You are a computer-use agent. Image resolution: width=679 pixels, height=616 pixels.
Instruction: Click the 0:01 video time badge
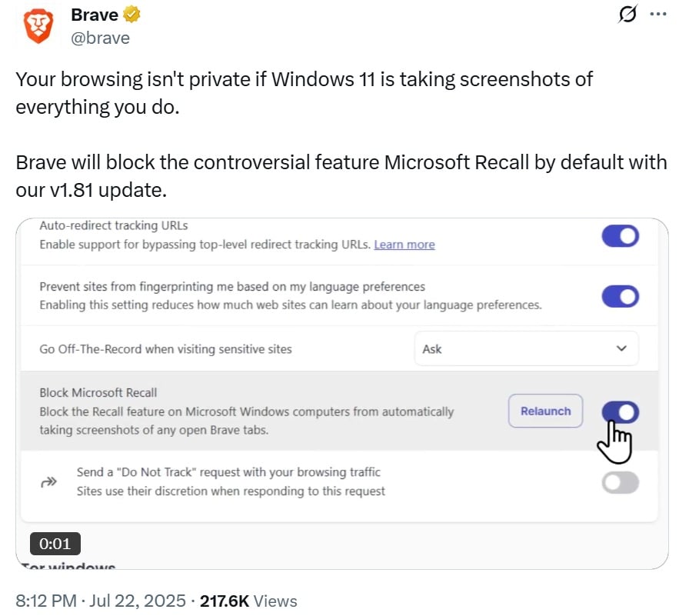pos(55,544)
